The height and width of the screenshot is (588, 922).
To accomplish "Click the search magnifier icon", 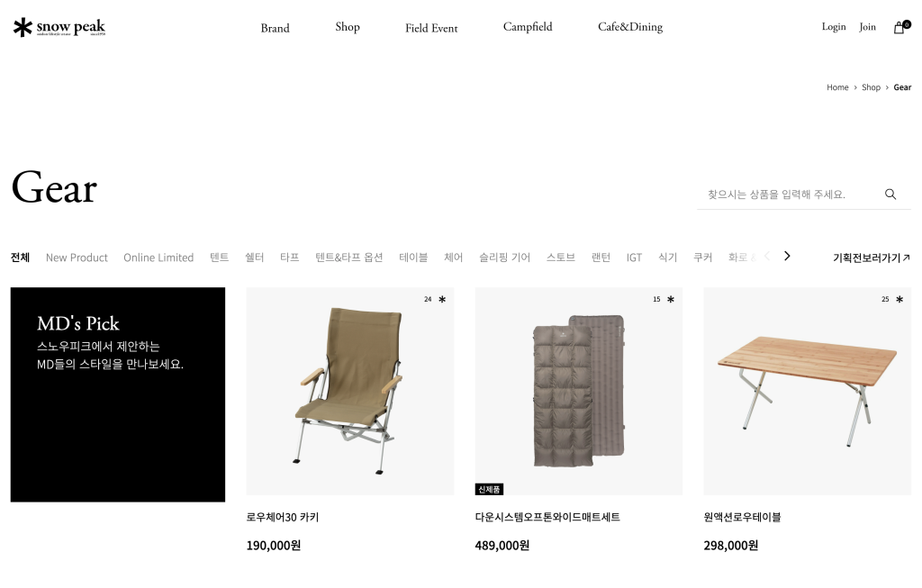I will coord(890,194).
